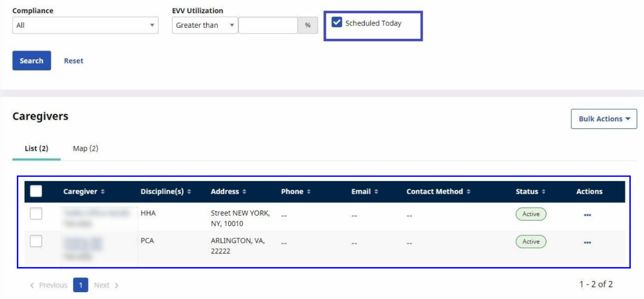Sort table by Status column

530,192
